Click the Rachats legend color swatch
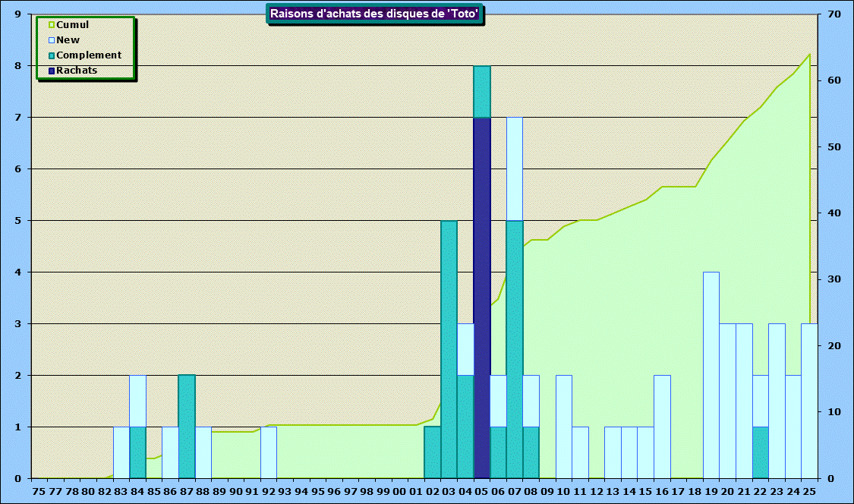 (52, 71)
